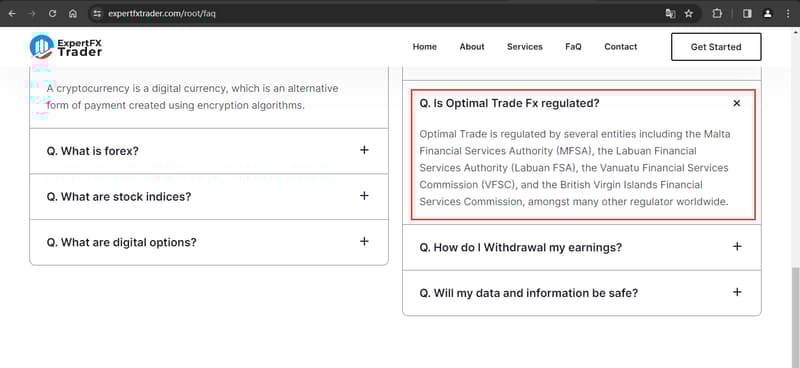Click the translate page icon
This screenshot has height=368, width=800.
tap(670, 14)
